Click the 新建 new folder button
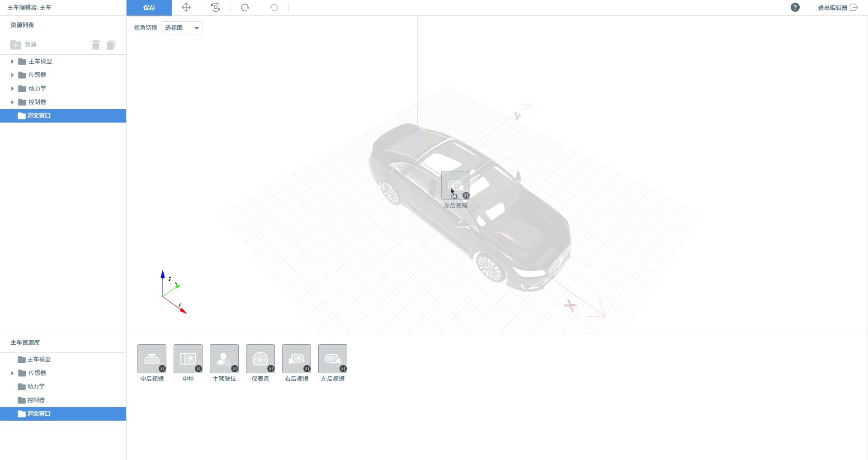This screenshot has height=460, width=868. tap(24, 45)
